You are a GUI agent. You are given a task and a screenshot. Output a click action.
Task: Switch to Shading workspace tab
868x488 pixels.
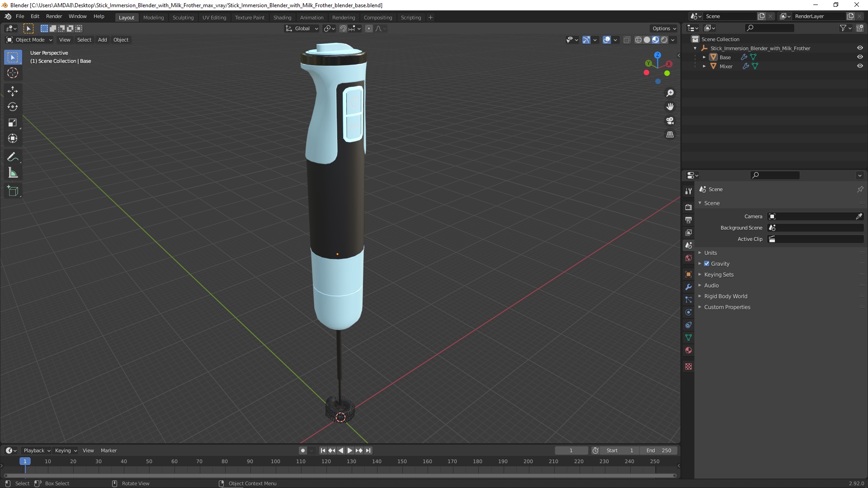point(282,17)
